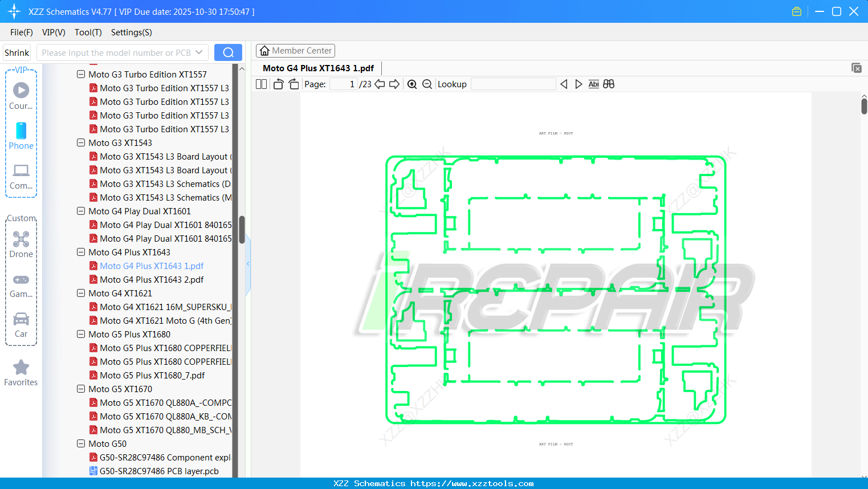Click the Shrink button
The height and width of the screenshot is (489, 868).
coord(17,52)
